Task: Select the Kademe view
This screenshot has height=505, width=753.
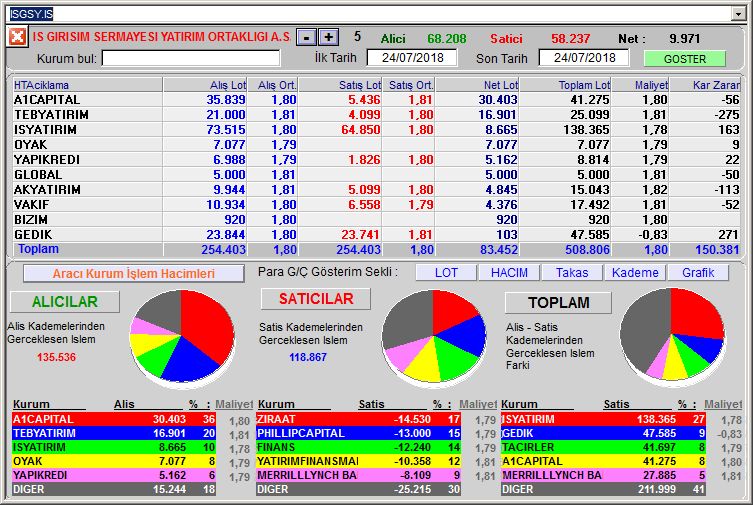Action: pos(635,272)
